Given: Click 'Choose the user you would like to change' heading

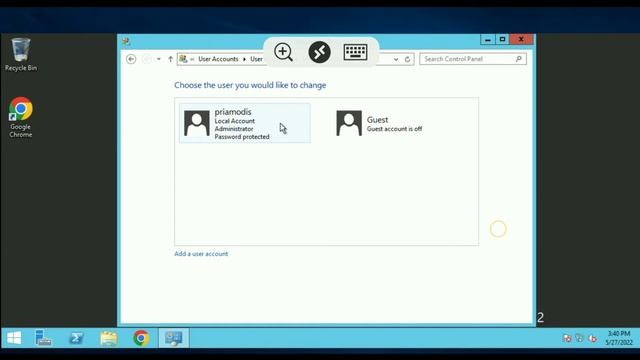Looking at the screenshot, I should 250,85.
